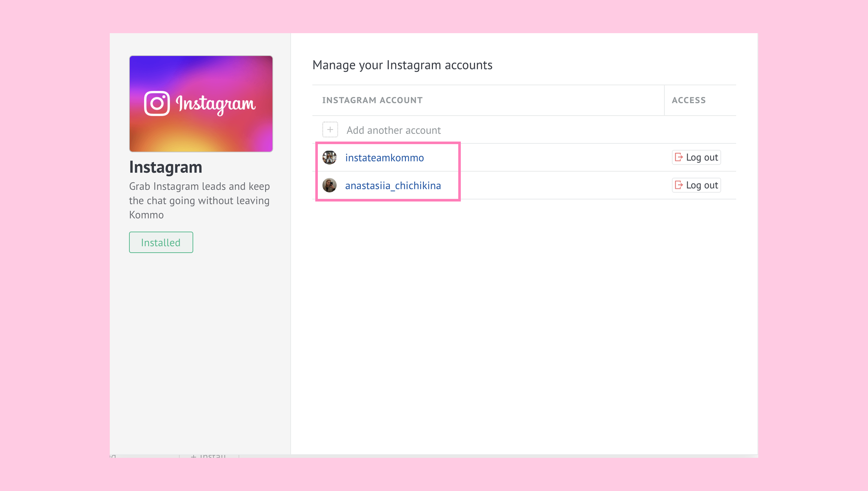The image size is (868, 491).
Task: Click the Grab Instagram leads description text
Action: 199,200
